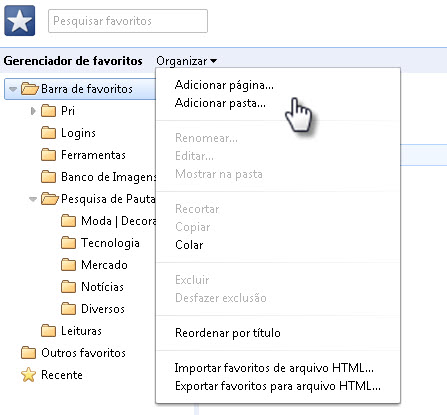Click the Tecnologia folder icon
The width and height of the screenshot is (447, 415).
[68, 243]
